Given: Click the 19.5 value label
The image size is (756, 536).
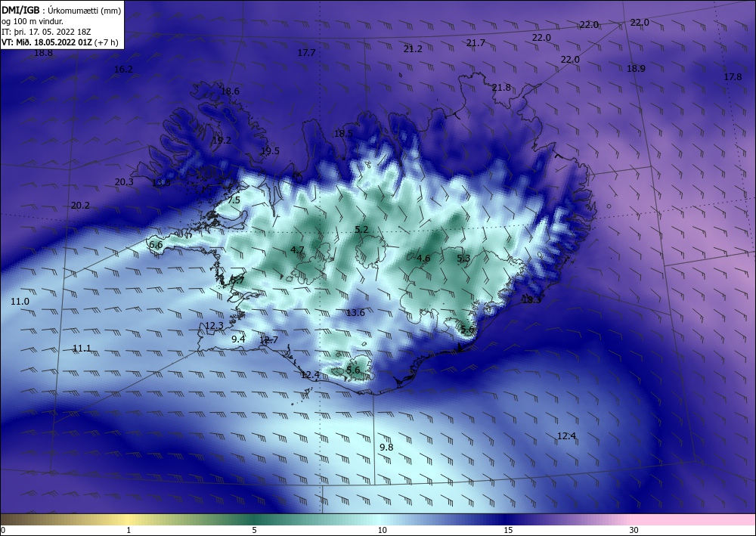Looking at the screenshot, I should [x=270, y=151].
